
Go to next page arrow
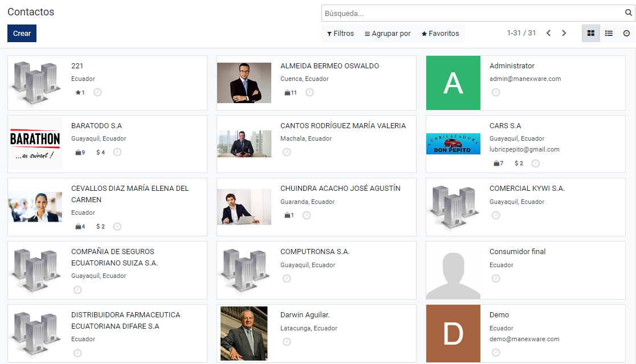point(564,33)
